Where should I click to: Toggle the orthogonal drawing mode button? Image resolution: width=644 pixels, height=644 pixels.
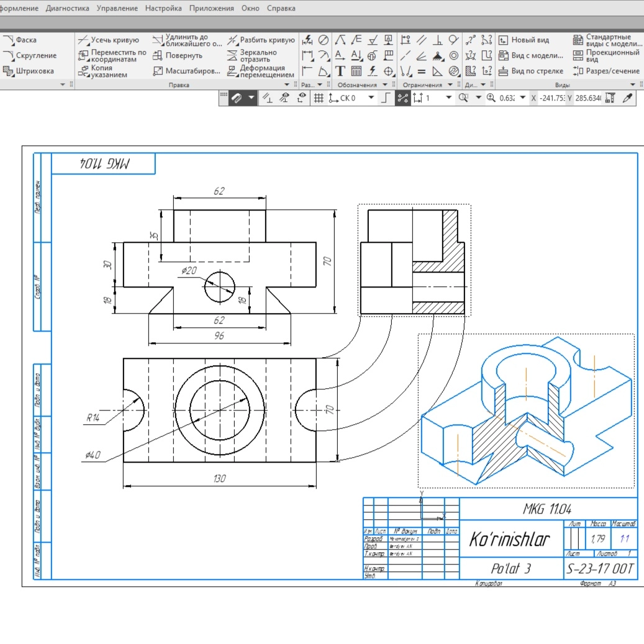385,98
